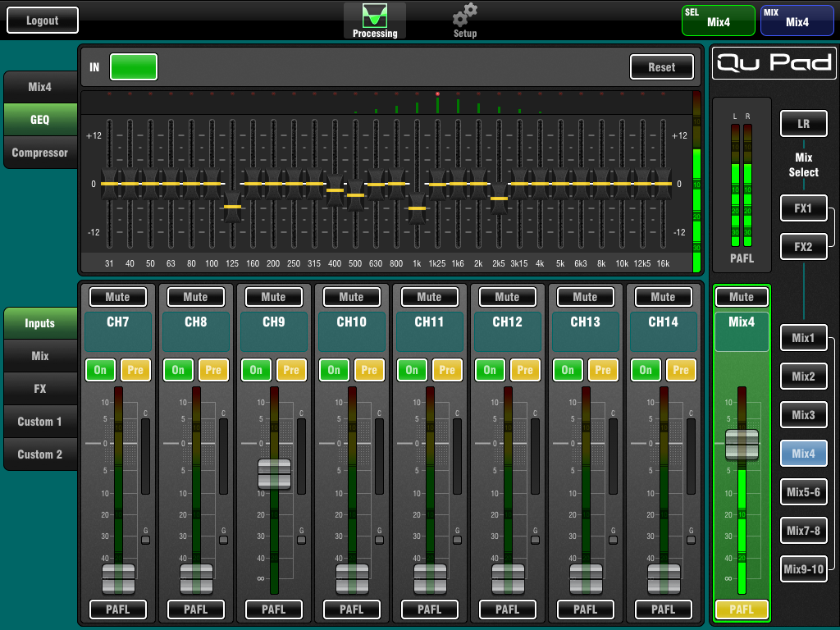Select the CH13 name block

586,331
